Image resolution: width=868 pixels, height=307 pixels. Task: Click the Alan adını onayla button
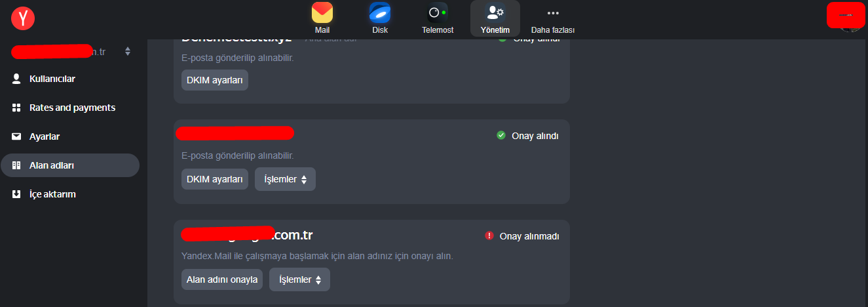[x=222, y=279]
